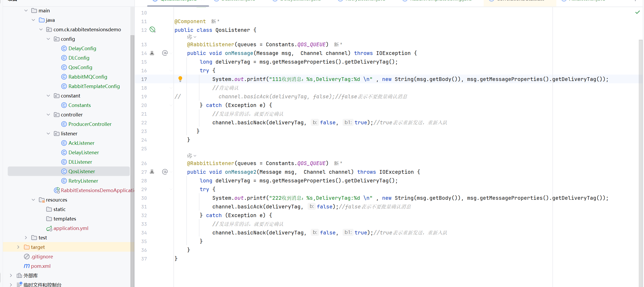The height and width of the screenshot is (287, 644).
Task: Click the @ gutter icon on line 27
Action: [x=165, y=172]
